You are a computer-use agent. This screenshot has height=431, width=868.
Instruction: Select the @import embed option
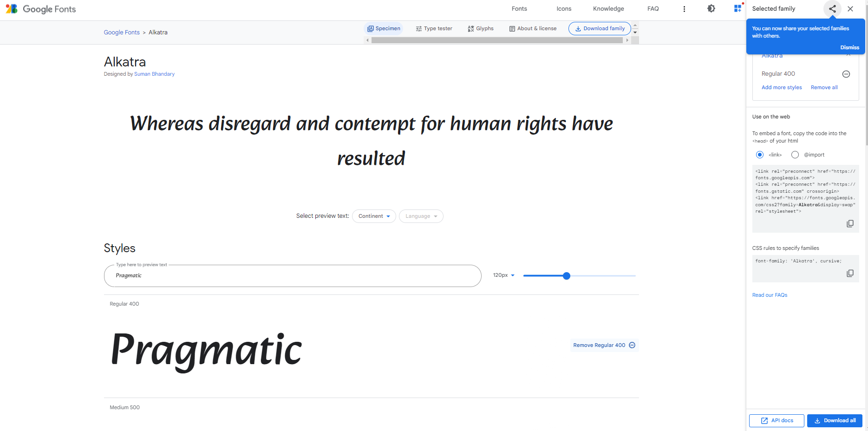795,155
